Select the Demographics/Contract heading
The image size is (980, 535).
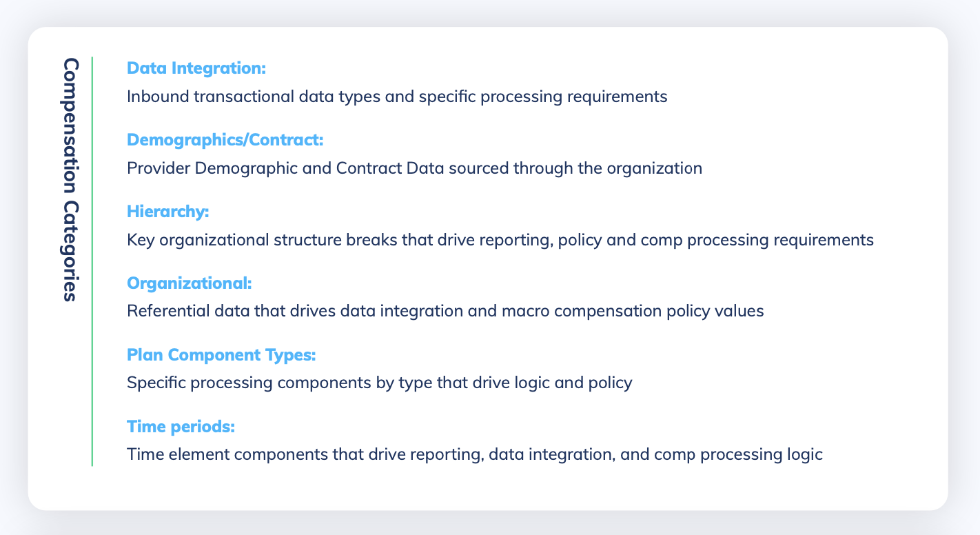[225, 140]
